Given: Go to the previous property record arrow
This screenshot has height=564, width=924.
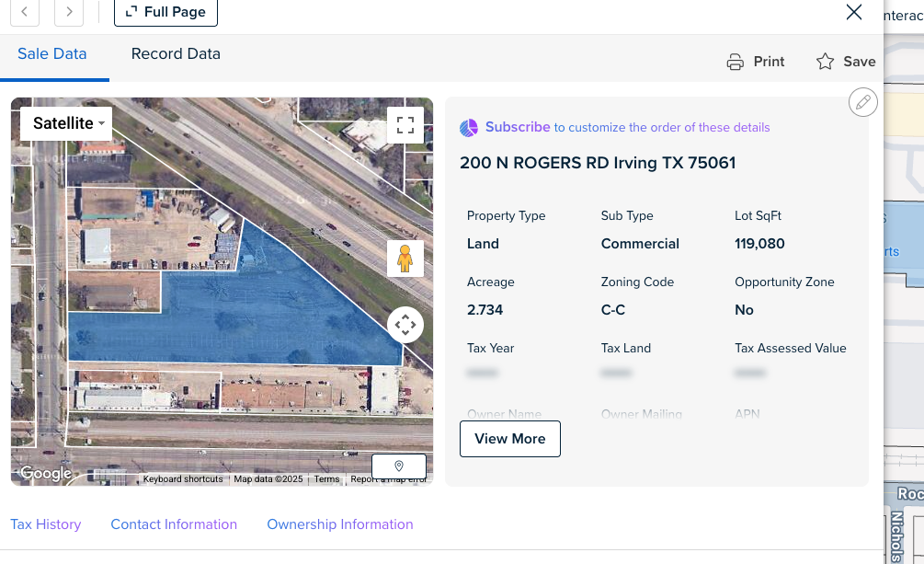Looking at the screenshot, I should tap(25, 12).
